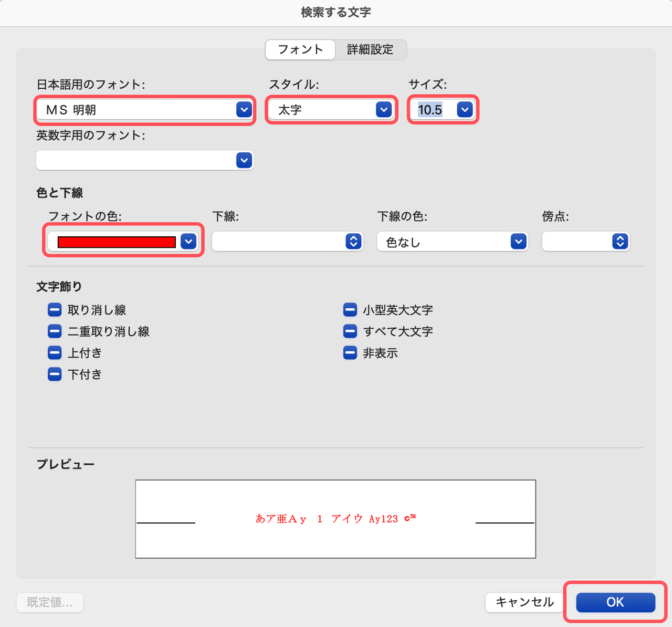Expand the 英数字用のフォント dropdown
The height and width of the screenshot is (627, 672).
pyautogui.click(x=244, y=160)
